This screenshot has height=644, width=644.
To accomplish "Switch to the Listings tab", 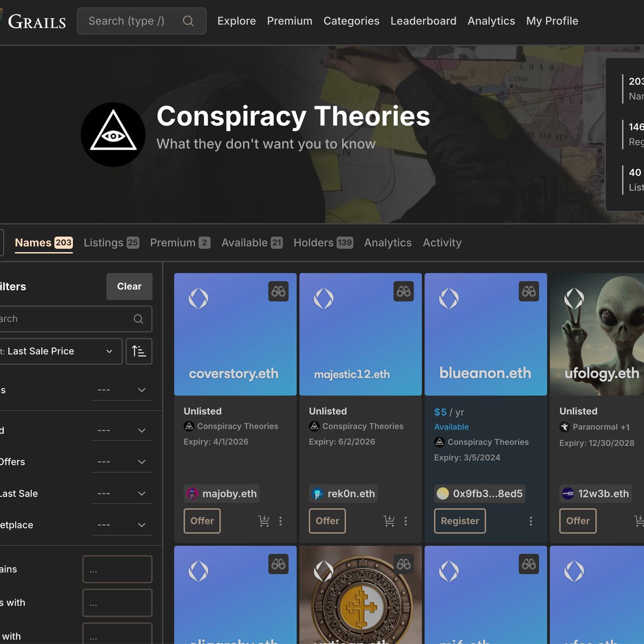I will coord(111,243).
